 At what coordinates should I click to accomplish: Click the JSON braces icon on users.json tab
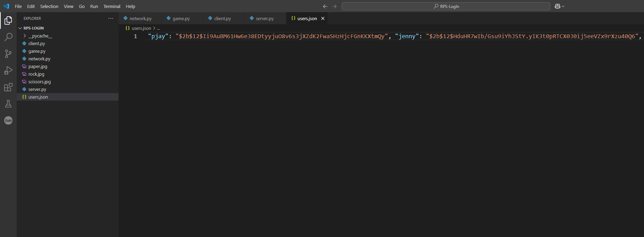[293, 18]
